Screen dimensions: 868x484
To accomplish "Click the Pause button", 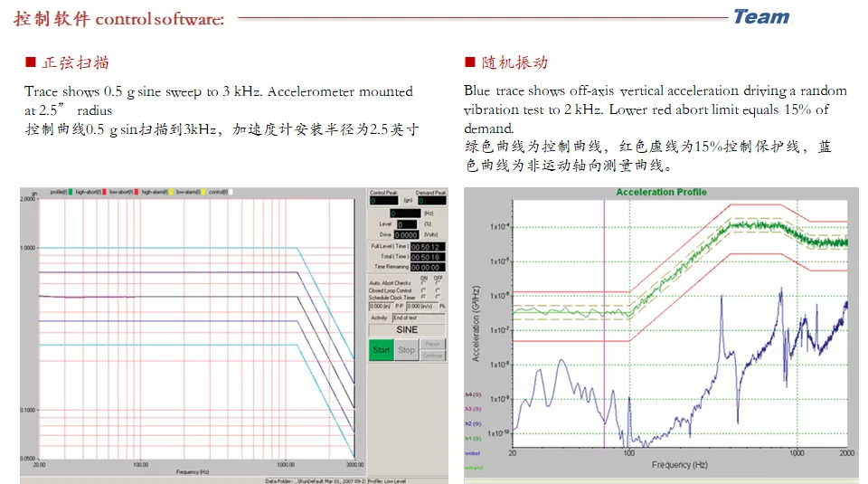I will (432, 344).
